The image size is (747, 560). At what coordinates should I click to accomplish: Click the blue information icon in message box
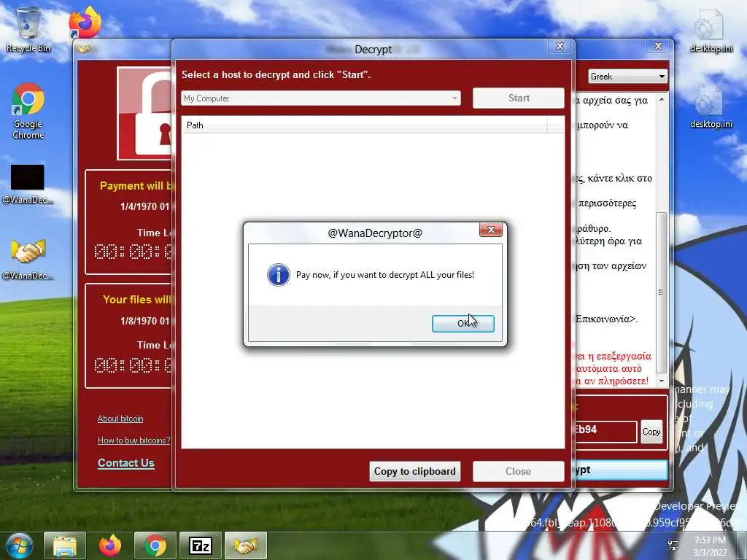[278, 275]
